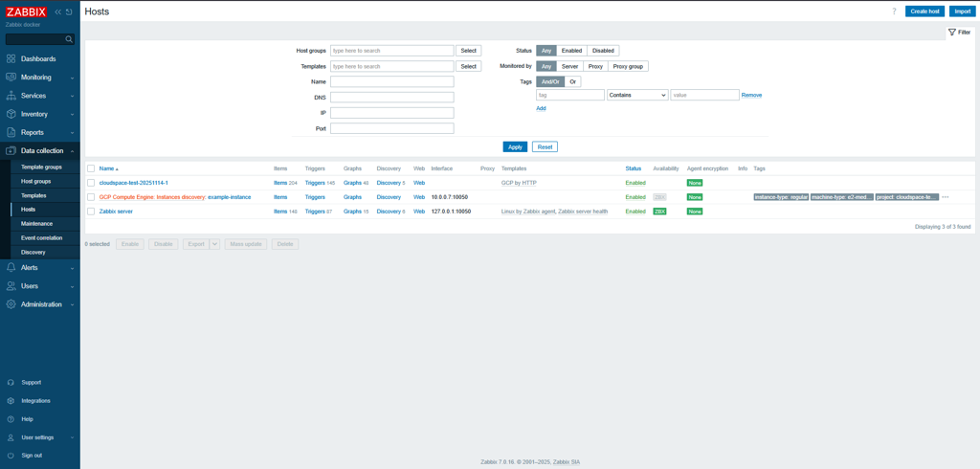Click the Sign out icon

click(11, 456)
